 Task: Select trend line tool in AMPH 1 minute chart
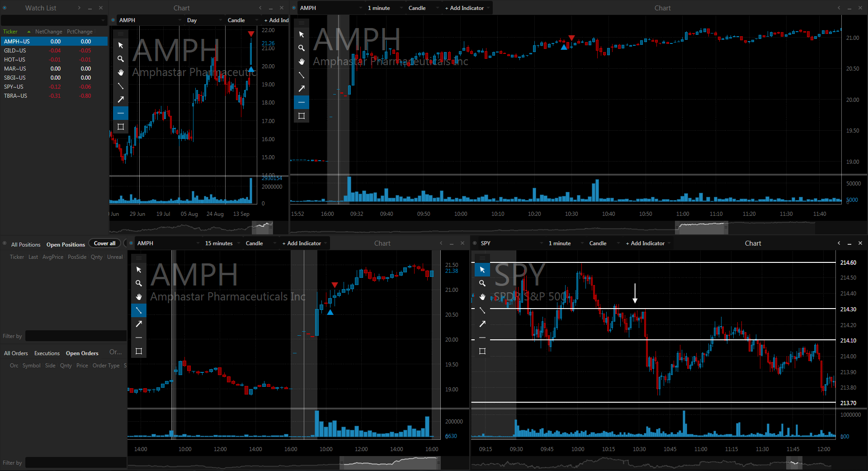coord(302,75)
